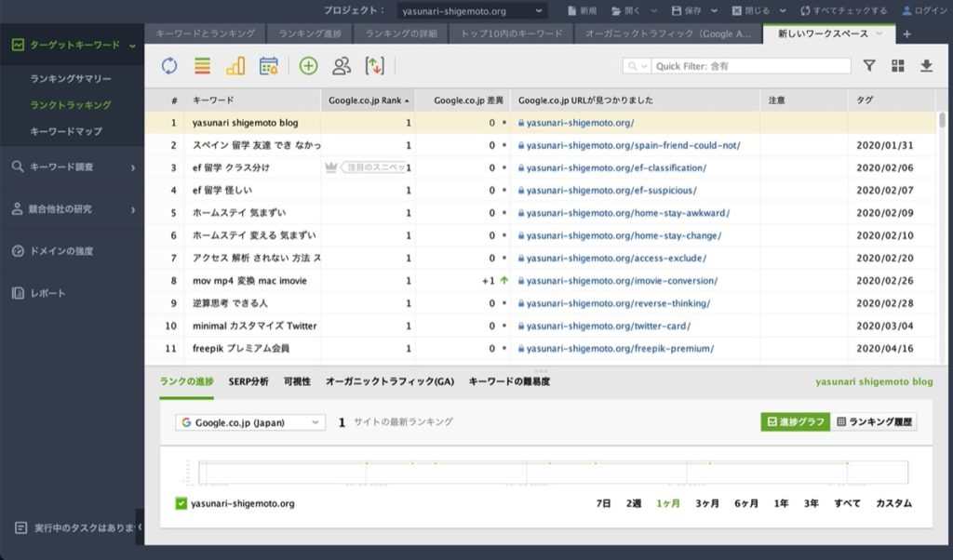Click the reports document icon
The image size is (953, 560).
pyautogui.click(x=18, y=293)
